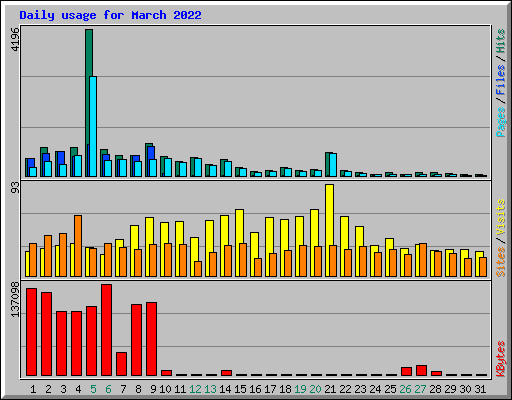Viewport: 512px width, 400px height.
Task: Click the short red KBytes bar for day 7
Action: (122, 364)
